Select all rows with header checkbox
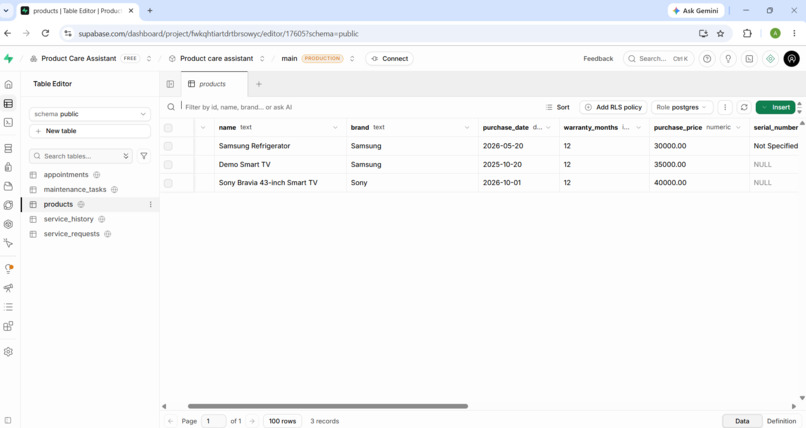Viewport: 806px width, 428px height. pyautogui.click(x=168, y=128)
